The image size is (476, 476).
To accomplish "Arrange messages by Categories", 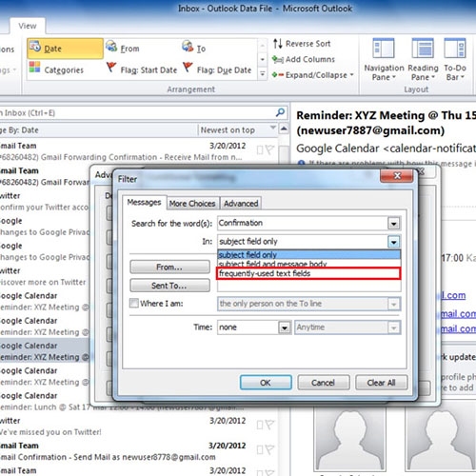I will 56,69.
